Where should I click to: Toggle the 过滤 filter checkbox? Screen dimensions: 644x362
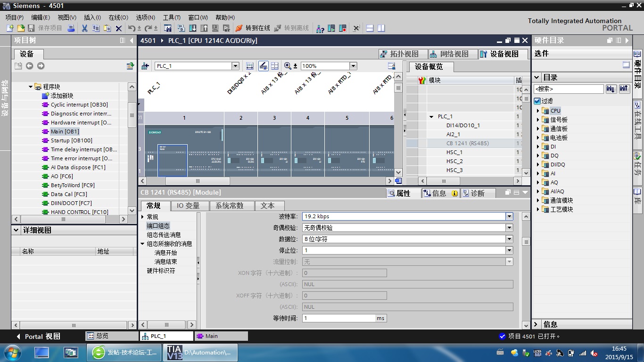(537, 101)
